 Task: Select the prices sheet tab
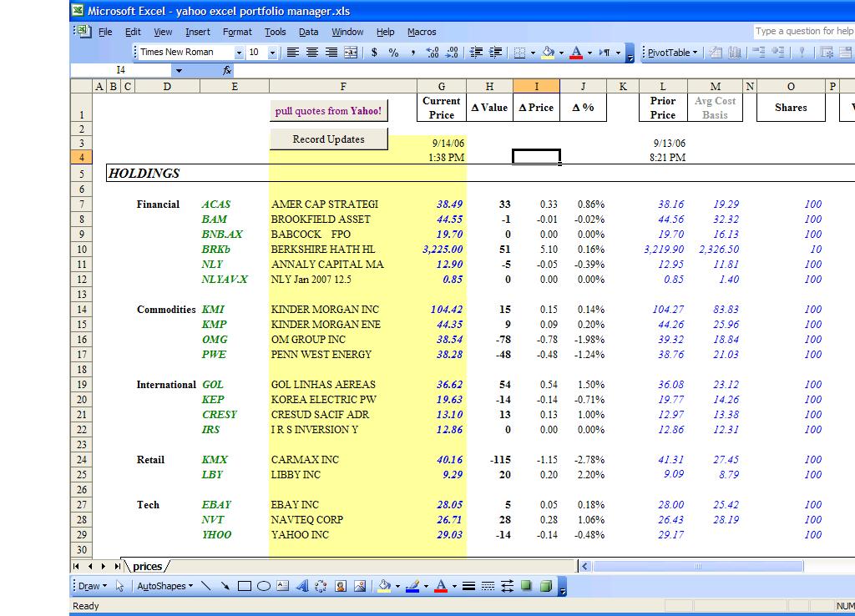pyautogui.click(x=147, y=567)
